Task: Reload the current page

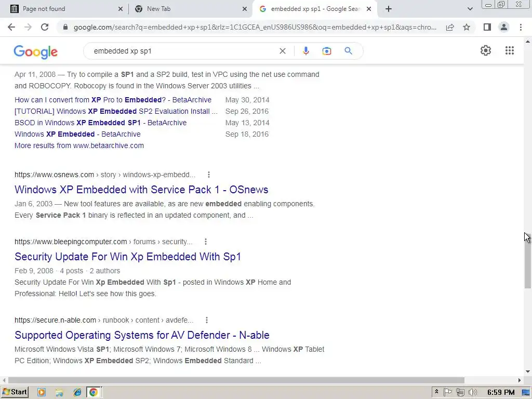Action: (x=45, y=27)
